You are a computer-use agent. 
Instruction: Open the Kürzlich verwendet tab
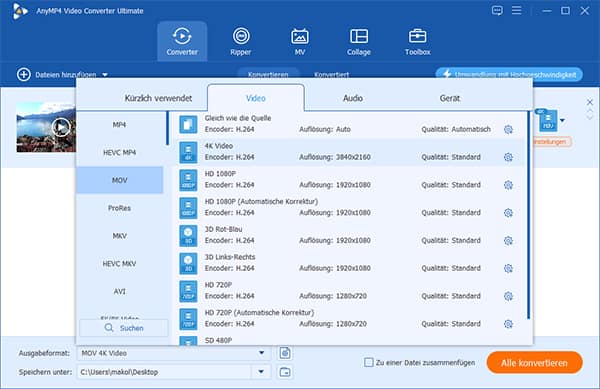158,98
